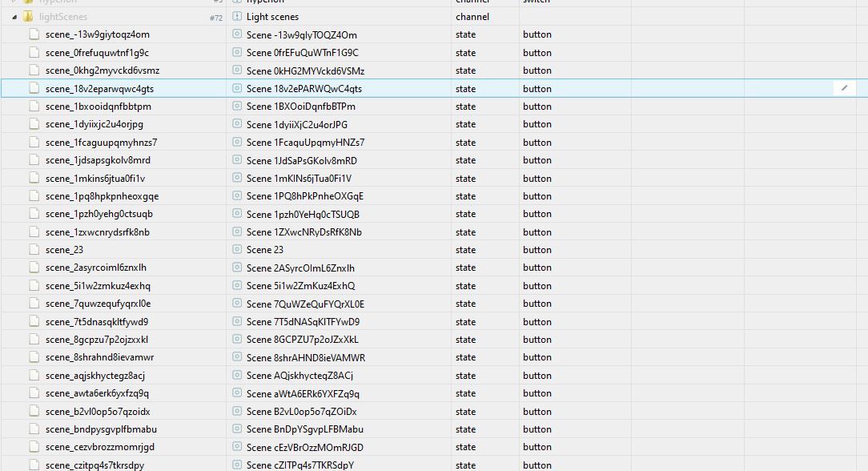This screenshot has width=868, height=471.
Task: Select tree item scene_8gcpzu7p2ojzxxkl
Action: point(97,340)
